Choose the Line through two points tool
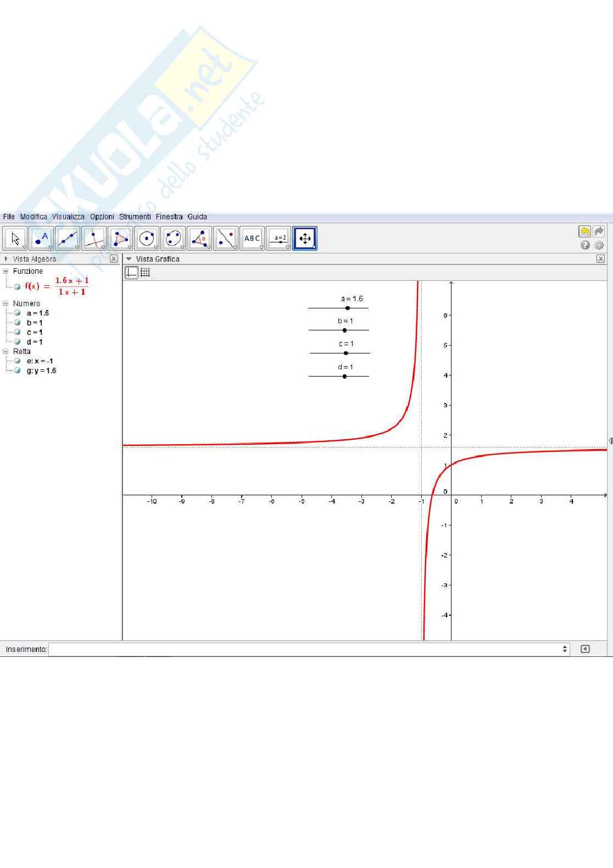The image size is (613, 868). [68, 239]
